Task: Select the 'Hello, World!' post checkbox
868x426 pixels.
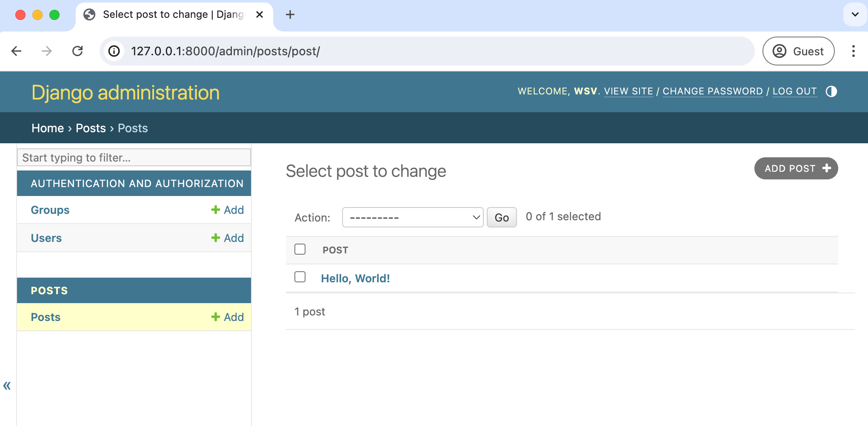Action: click(x=300, y=277)
